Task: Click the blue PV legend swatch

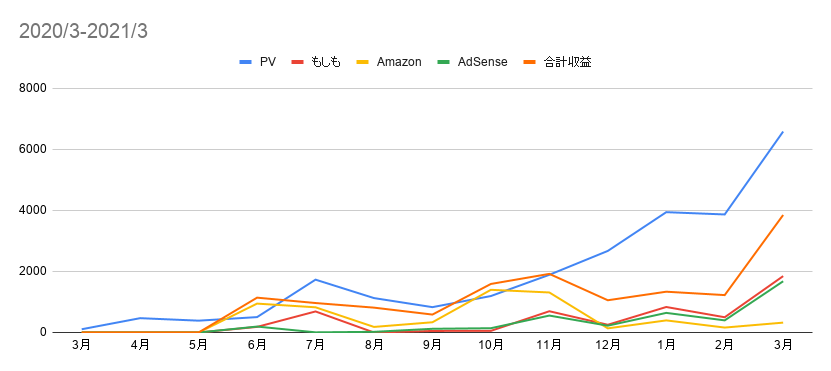Action: [x=245, y=62]
